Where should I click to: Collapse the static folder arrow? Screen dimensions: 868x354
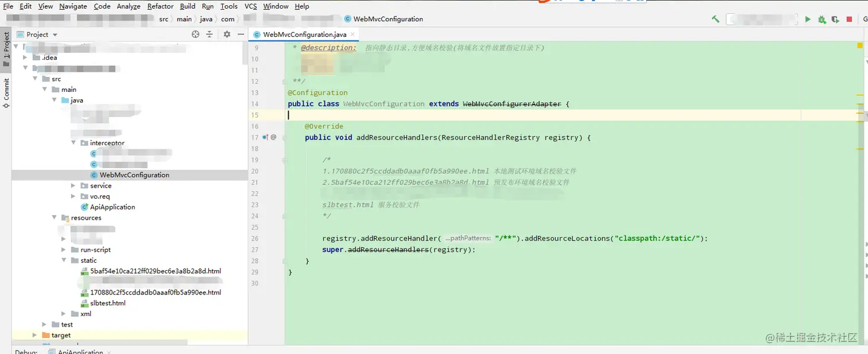point(64,260)
